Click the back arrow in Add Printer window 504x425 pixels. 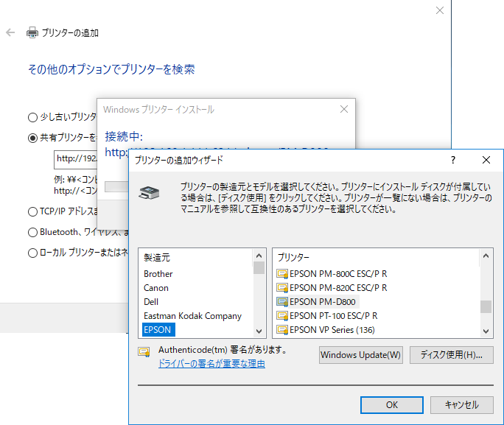10,32
